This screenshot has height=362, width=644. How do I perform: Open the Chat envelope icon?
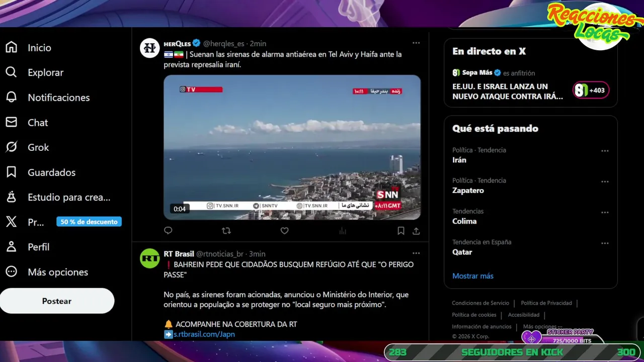11,122
